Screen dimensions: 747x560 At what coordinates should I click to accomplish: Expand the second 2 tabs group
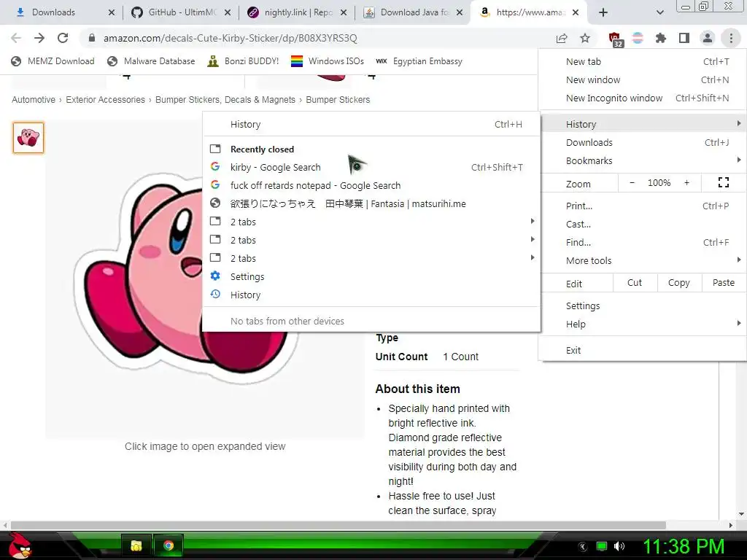[x=371, y=240]
